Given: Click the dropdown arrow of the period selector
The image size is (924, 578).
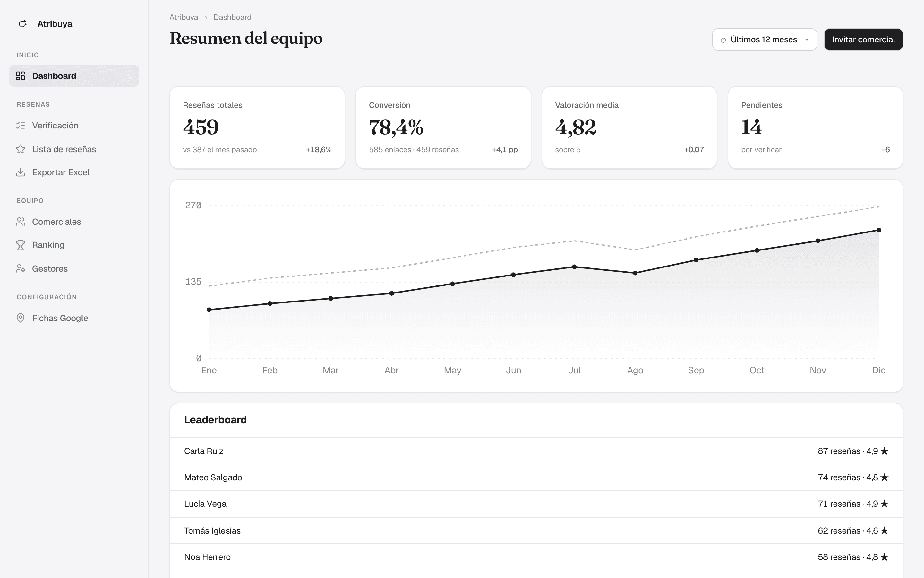Looking at the screenshot, I should 807,40.
